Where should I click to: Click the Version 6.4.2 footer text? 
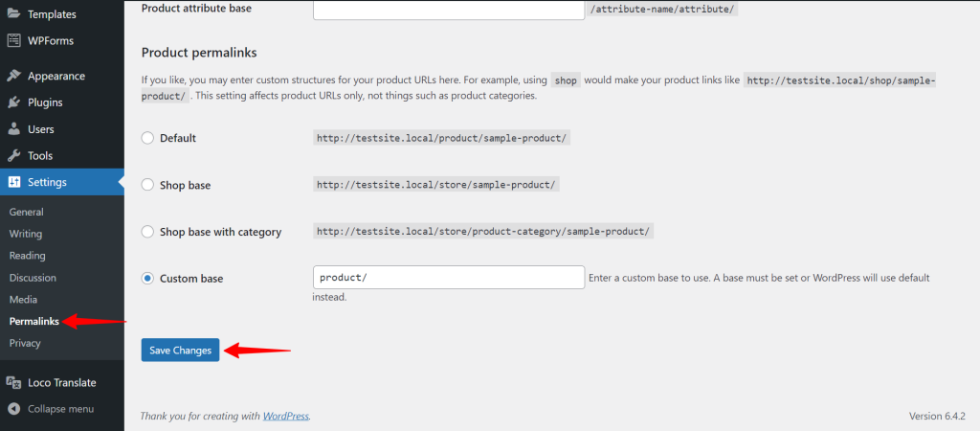coord(937,416)
